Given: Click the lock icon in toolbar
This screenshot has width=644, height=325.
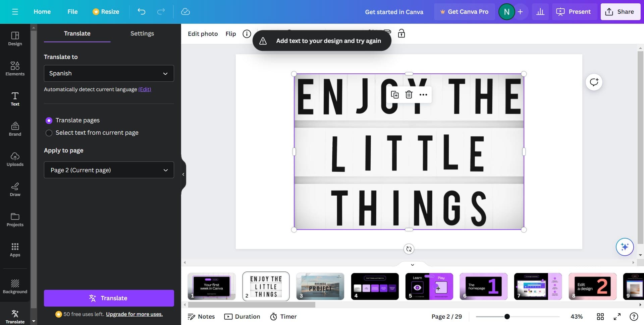Looking at the screenshot, I should pos(401,34).
